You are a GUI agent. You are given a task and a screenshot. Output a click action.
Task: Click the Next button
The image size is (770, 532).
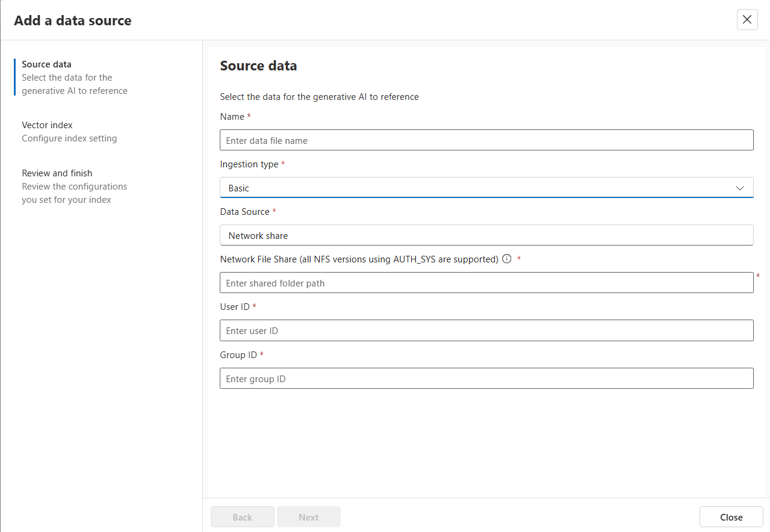point(308,516)
